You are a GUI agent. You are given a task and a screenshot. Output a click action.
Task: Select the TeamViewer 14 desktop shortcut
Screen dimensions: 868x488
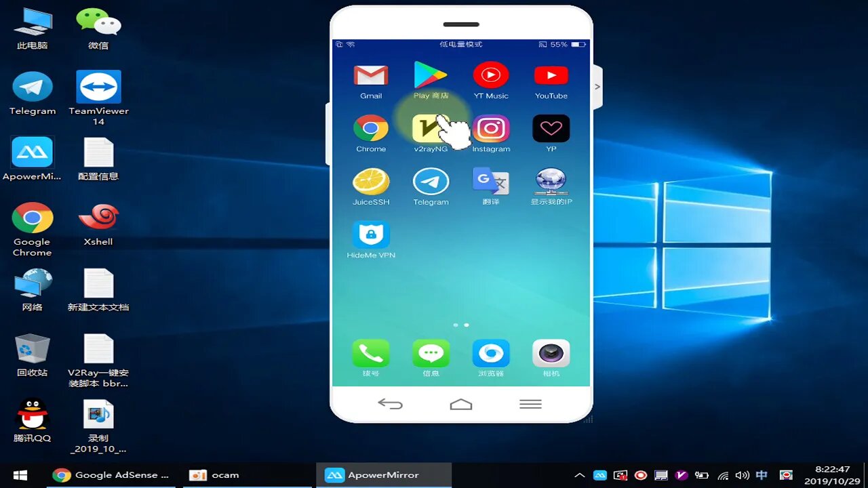(x=98, y=98)
